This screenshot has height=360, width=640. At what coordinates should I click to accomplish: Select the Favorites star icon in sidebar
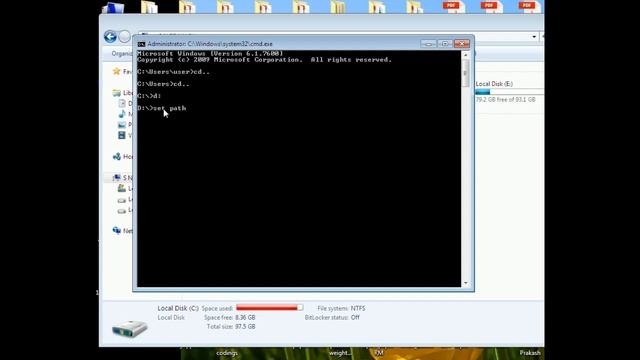click(116, 71)
